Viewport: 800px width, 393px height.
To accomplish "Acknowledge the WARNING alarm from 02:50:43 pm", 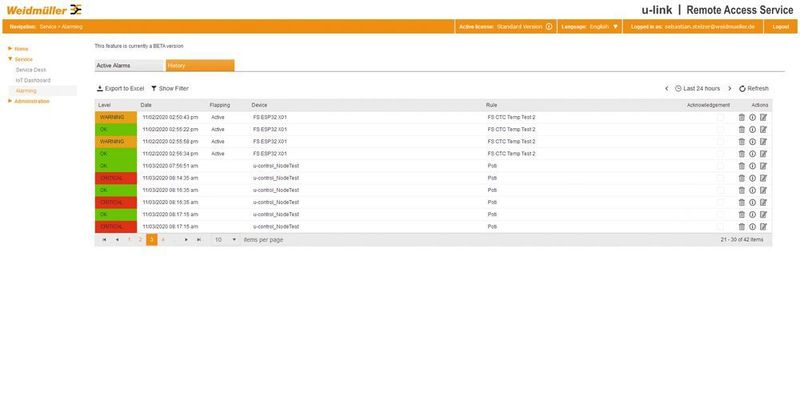I will tap(720, 117).
